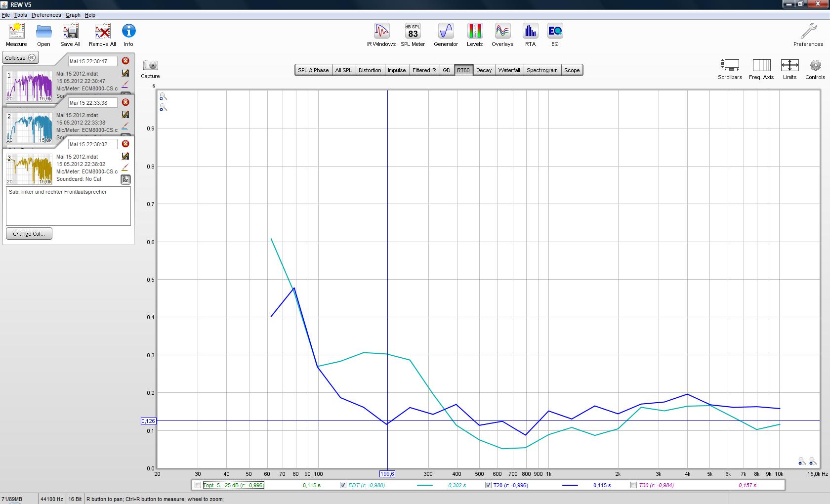Open the Levels check tool
This screenshot has width=830, height=504.
click(474, 35)
